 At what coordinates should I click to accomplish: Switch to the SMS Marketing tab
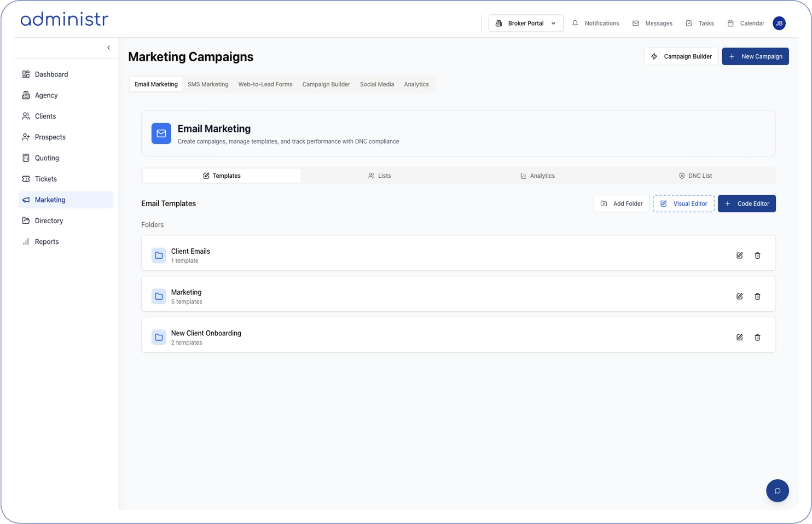point(208,84)
